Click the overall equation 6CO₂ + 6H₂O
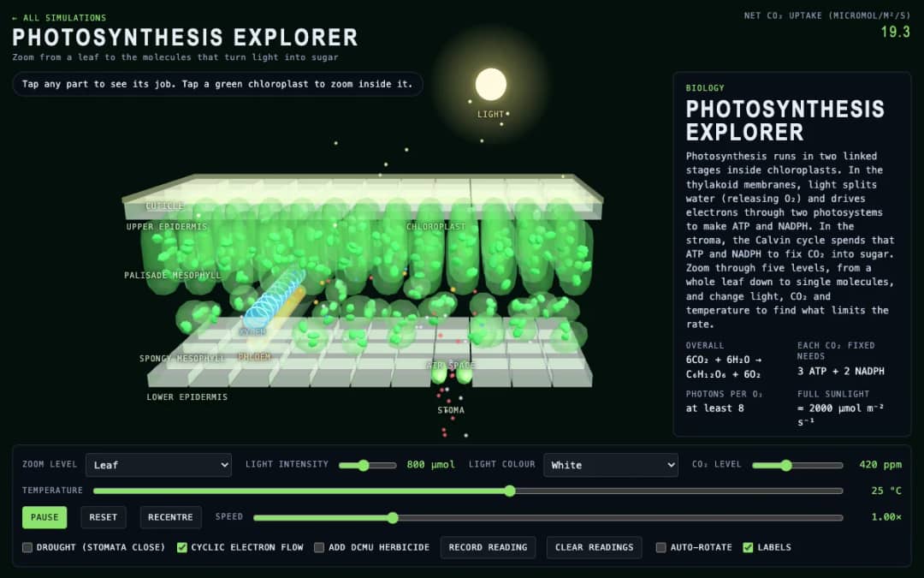This screenshot has width=924, height=578. (x=724, y=366)
